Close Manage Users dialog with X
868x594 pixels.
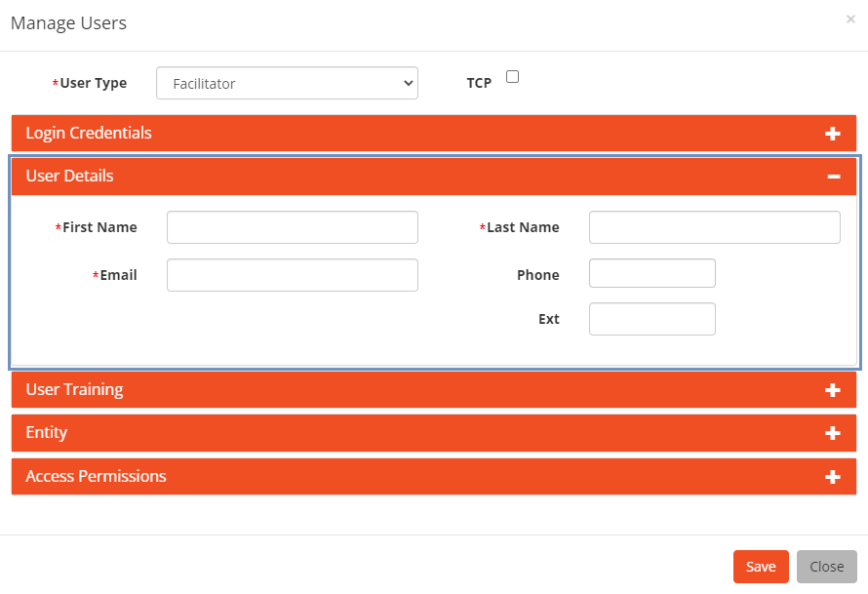click(850, 20)
